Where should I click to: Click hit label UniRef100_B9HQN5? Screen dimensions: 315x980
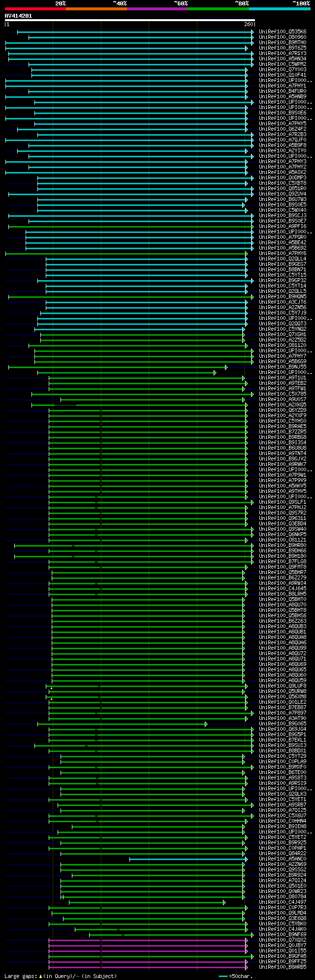click(283, 297)
